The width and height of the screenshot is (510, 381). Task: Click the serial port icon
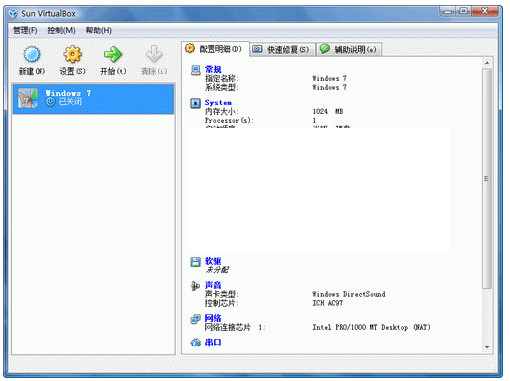click(x=195, y=342)
